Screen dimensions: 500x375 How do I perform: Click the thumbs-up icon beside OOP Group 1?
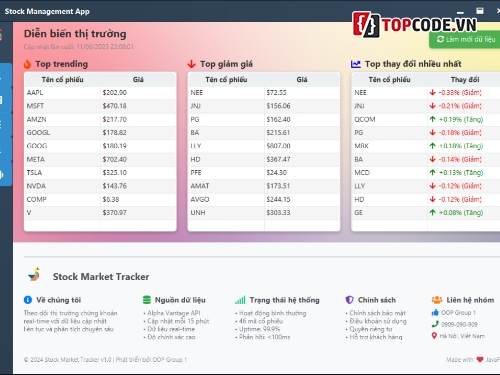[x=435, y=313]
